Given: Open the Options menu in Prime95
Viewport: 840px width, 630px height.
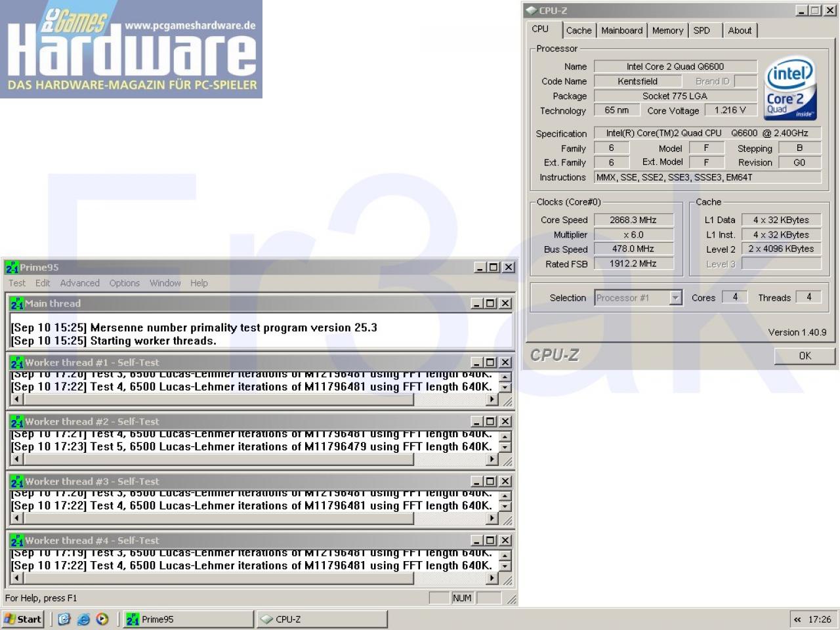Looking at the screenshot, I should pyautogui.click(x=125, y=283).
